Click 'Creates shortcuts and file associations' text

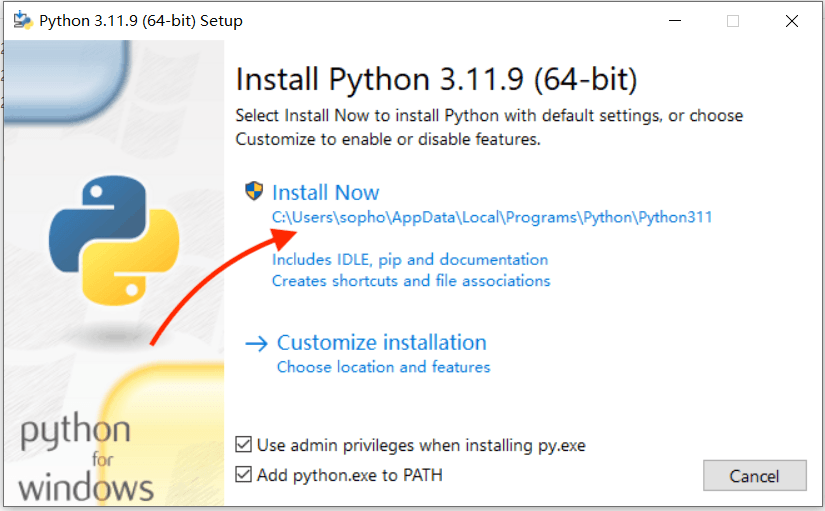click(411, 281)
